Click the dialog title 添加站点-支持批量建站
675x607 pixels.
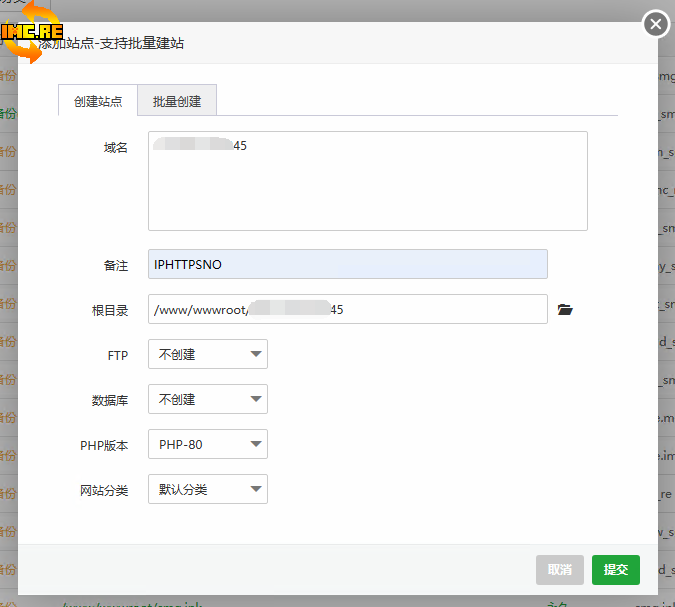coord(112,44)
